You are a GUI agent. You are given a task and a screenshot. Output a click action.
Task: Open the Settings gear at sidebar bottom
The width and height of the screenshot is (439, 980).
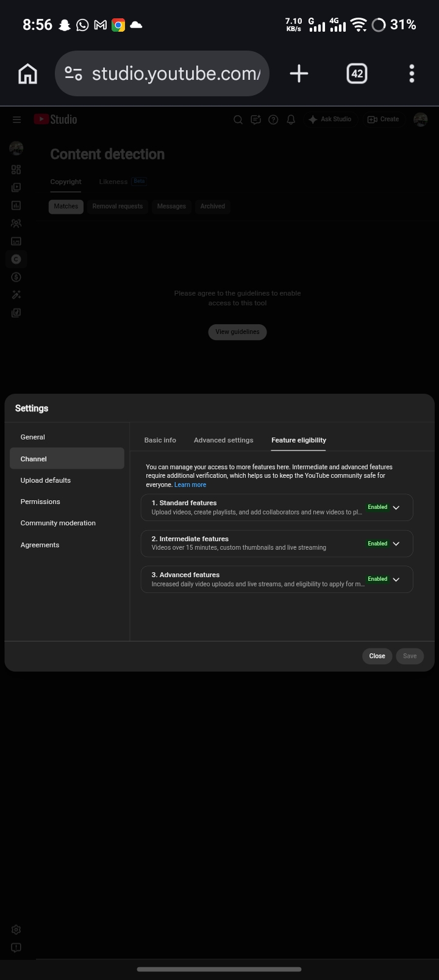[16, 929]
